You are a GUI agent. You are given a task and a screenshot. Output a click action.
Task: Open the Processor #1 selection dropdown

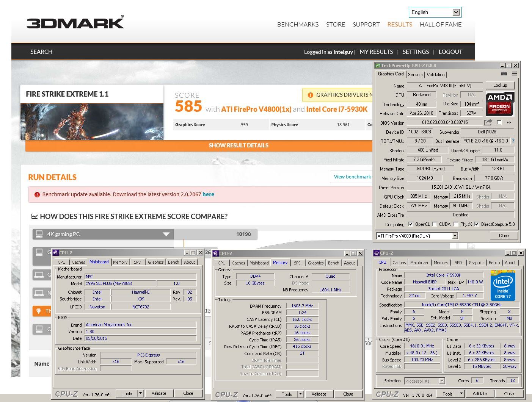425,381
